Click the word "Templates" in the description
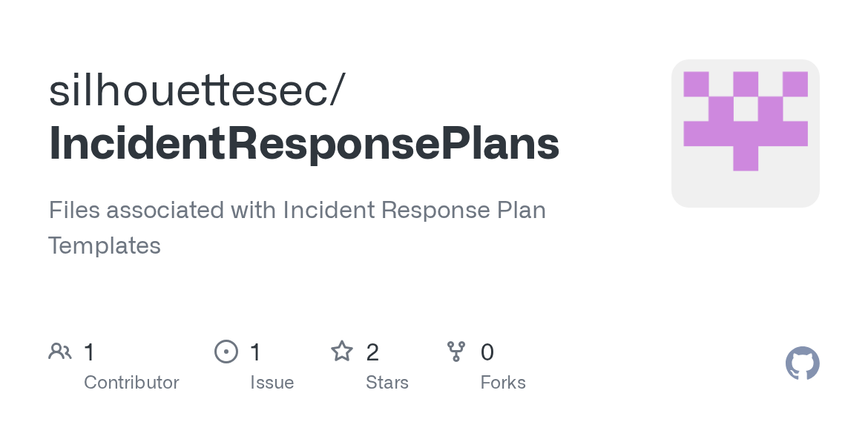 105,245
